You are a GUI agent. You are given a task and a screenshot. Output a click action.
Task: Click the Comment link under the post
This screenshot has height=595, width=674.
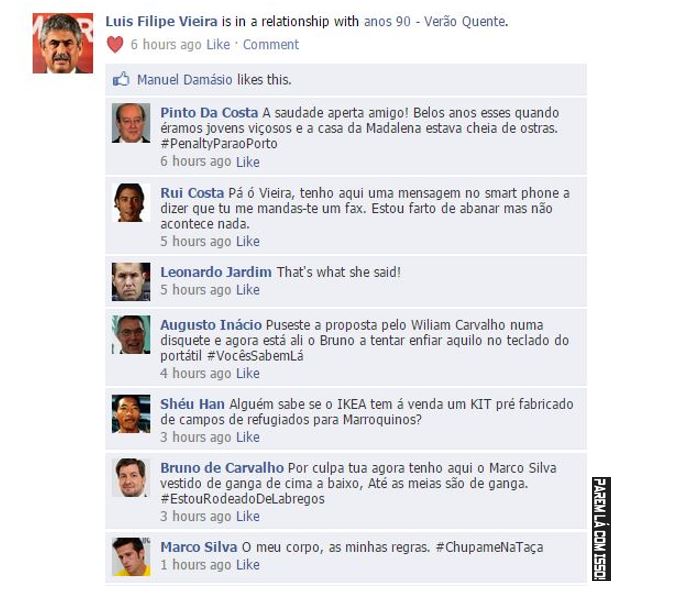click(x=271, y=44)
